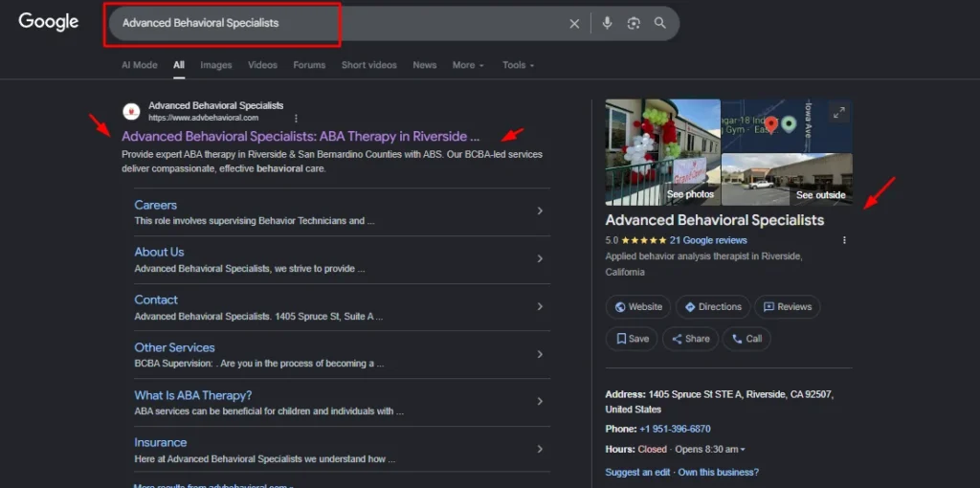Switch to the News tab
980x488 pixels.
click(x=425, y=65)
